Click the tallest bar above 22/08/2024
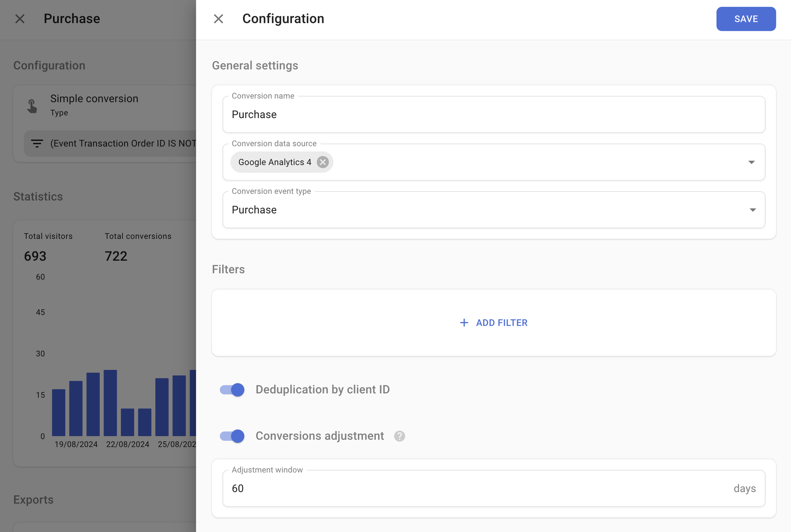This screenshot has width=791, height=532. pyautogui.click(x=110, y=403)
